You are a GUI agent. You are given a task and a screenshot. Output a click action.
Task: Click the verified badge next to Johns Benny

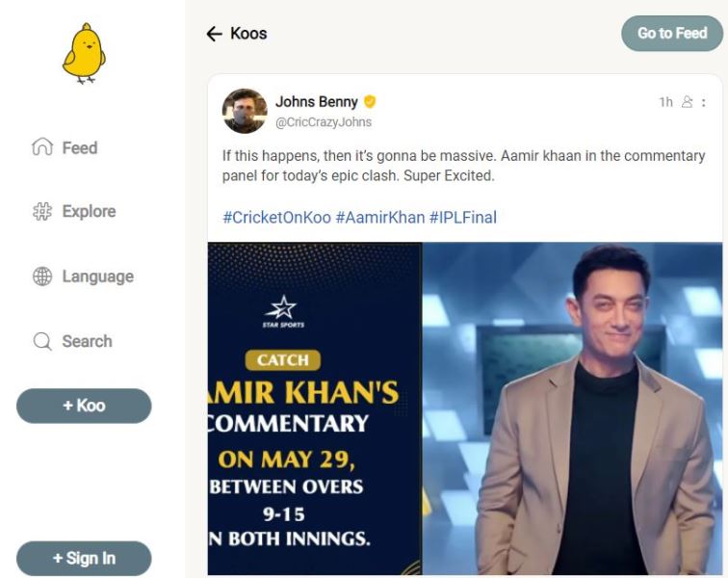click(370, 101)
